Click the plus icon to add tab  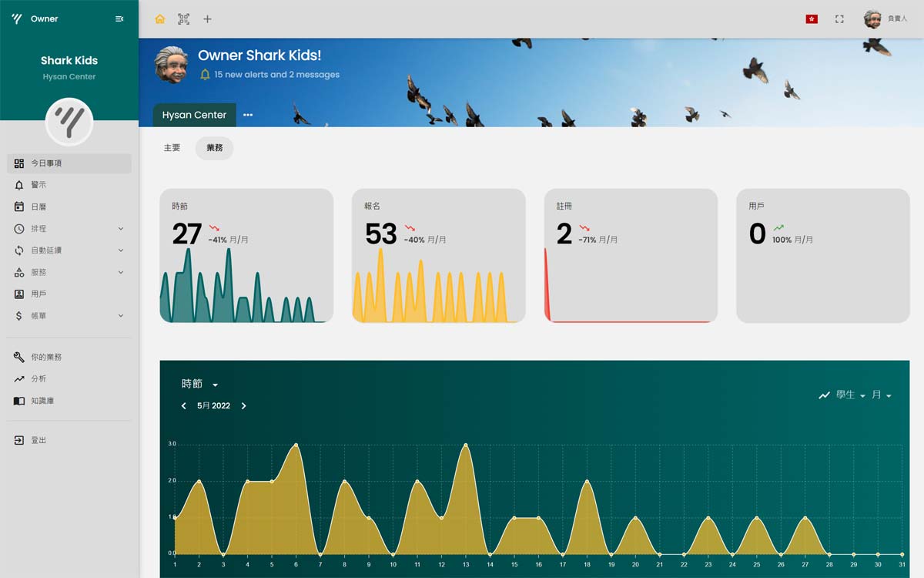pos(207,19)
